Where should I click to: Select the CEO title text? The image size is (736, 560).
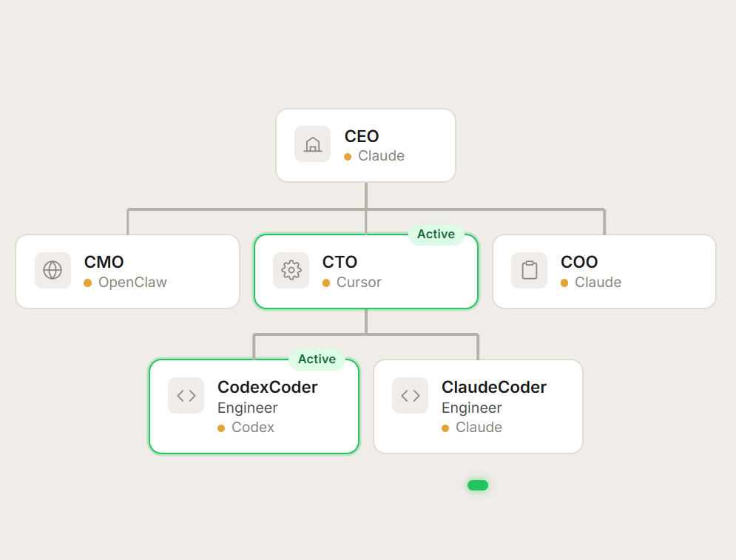(x=362, y=136)
